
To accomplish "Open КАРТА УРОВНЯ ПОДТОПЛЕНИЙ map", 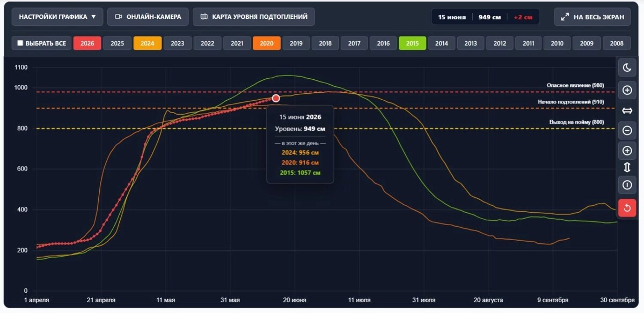I will (x=253, y=17).
